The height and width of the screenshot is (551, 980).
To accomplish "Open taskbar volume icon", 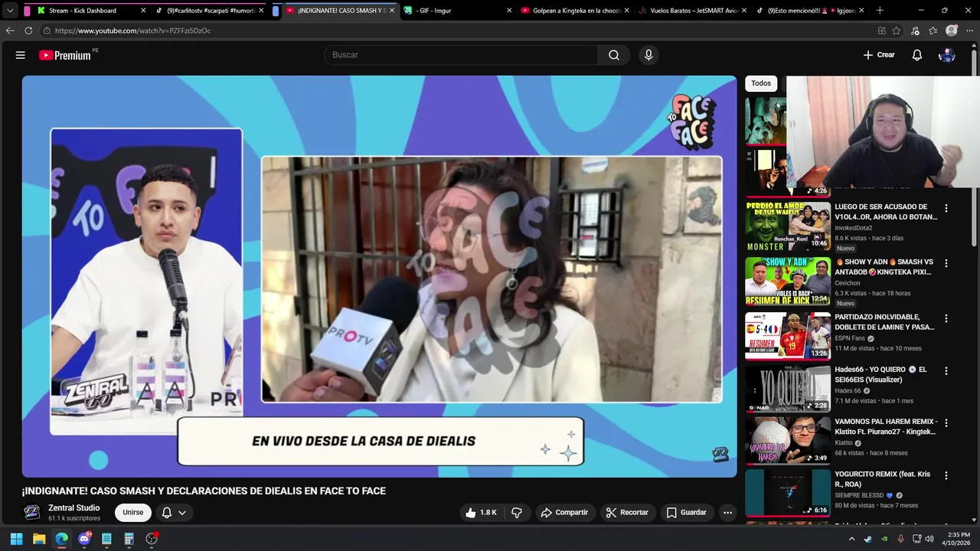I will (929, 539).
